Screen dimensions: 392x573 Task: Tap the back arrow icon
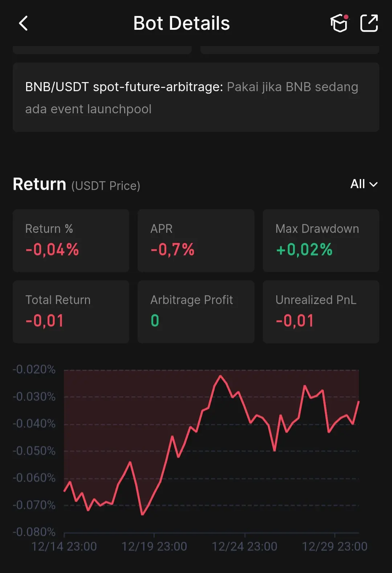24,24
